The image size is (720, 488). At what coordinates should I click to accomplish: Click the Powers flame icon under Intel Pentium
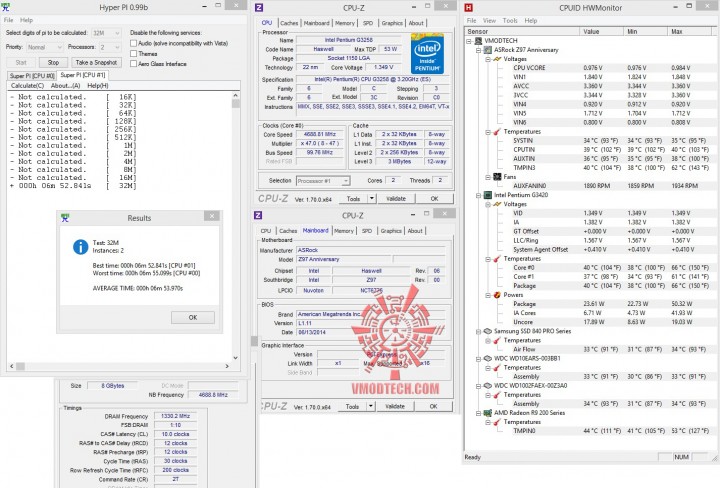[x=497, y=295]
